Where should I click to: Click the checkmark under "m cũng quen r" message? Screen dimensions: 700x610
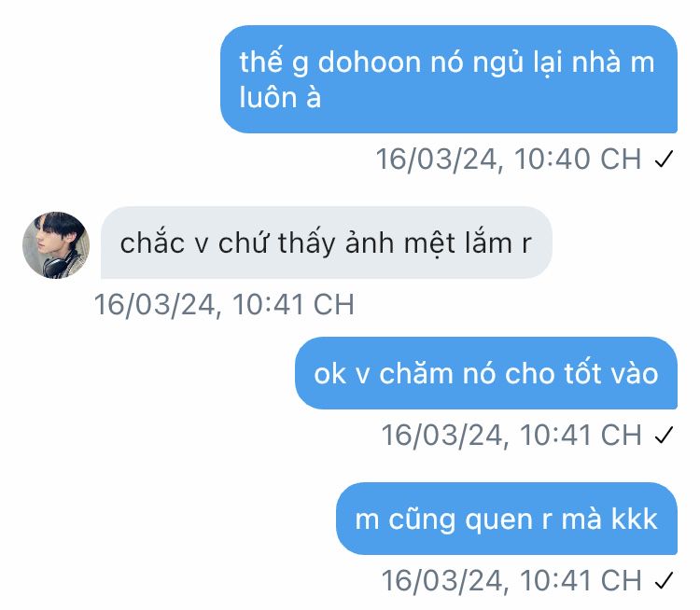[x=664, y=580]
